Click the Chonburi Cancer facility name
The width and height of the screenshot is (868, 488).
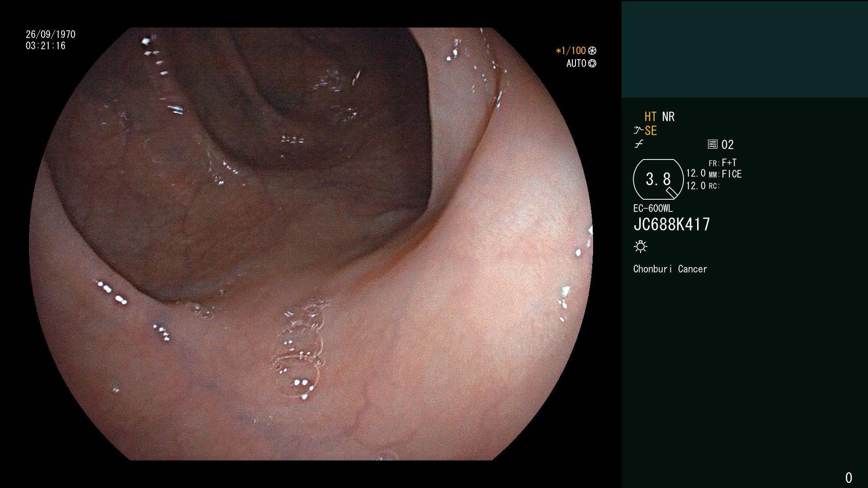pyautogui.click(x=670, y=269)
